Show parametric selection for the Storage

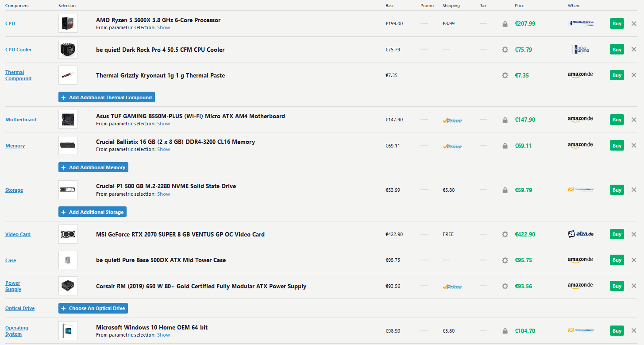pos(163,194)
